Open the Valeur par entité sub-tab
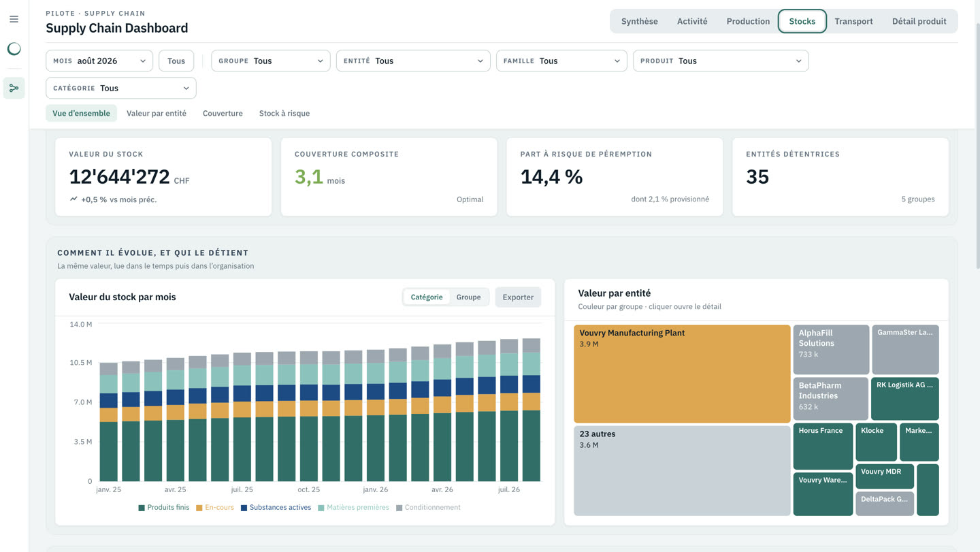Viewport: 980px width, 552px height. (x=157, y=113)
